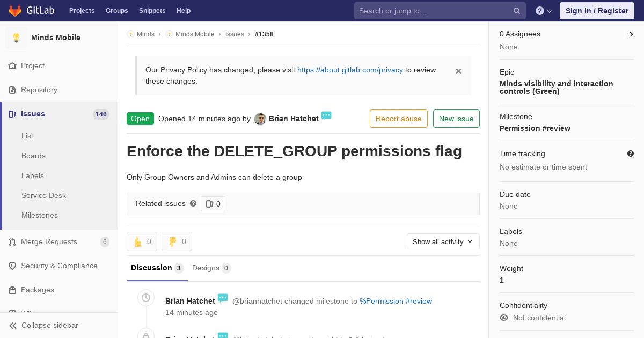The width and height of the screenshot is (644, 338).
Task: Open Merge Requests in the sidebar
Action: click(x=49, y=241)
